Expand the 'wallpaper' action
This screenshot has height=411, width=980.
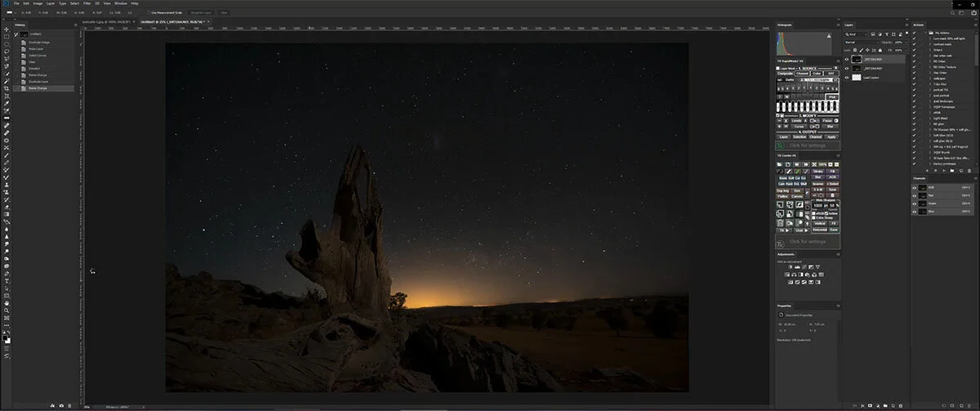(930, 78)
